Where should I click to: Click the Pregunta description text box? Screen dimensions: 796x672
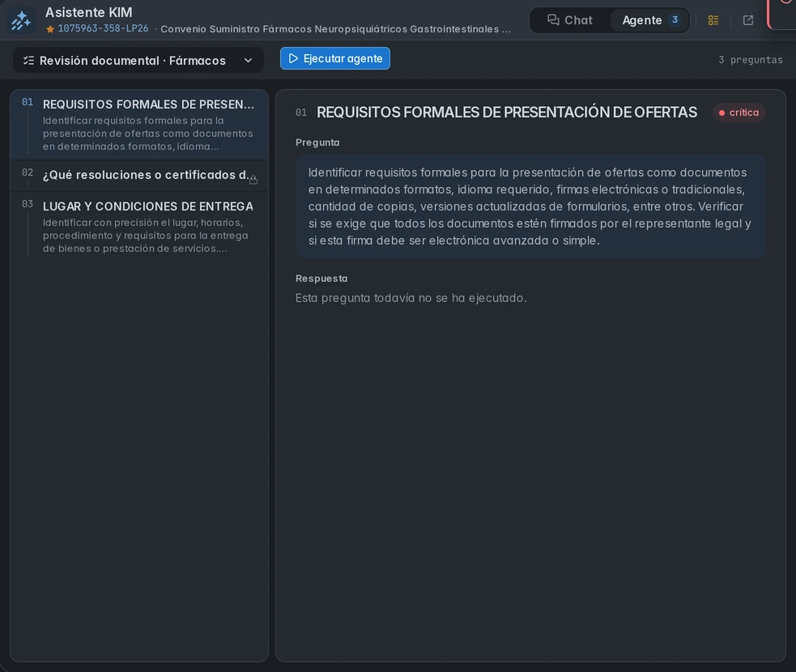(x=530, y=206)
